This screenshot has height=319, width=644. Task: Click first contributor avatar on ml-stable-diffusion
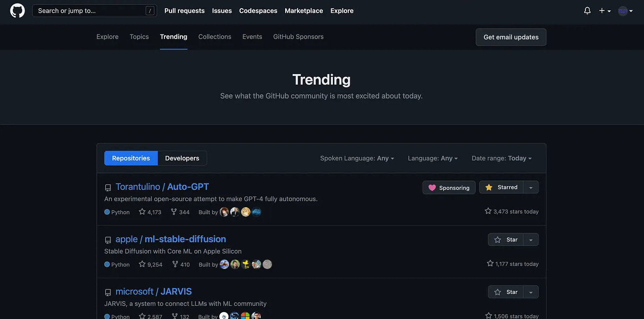224,264
